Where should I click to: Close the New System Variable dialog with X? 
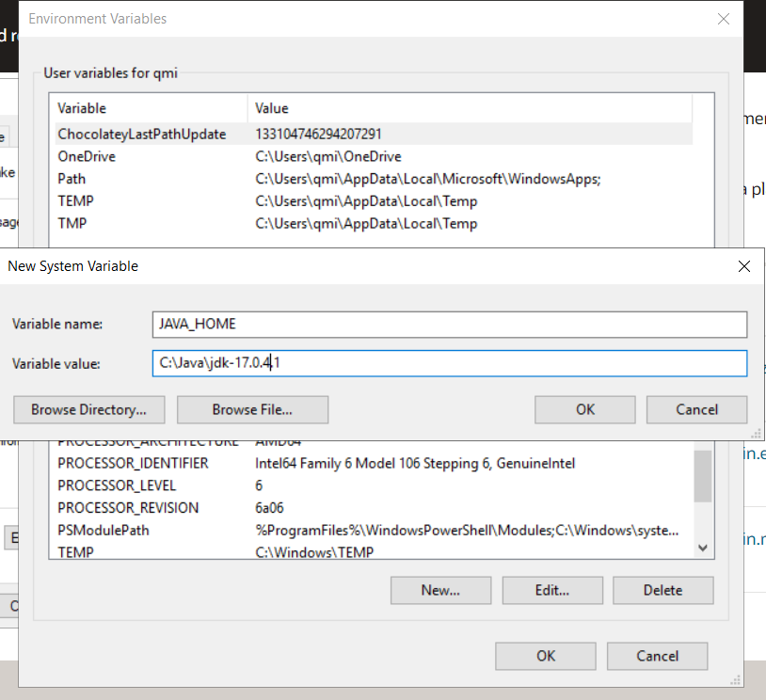pos(744,266)
